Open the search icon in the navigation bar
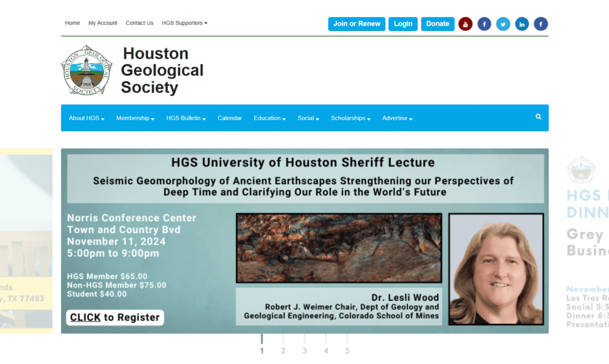Image resolution: width=609 pixels, height=364 pixels. [538, 116]
